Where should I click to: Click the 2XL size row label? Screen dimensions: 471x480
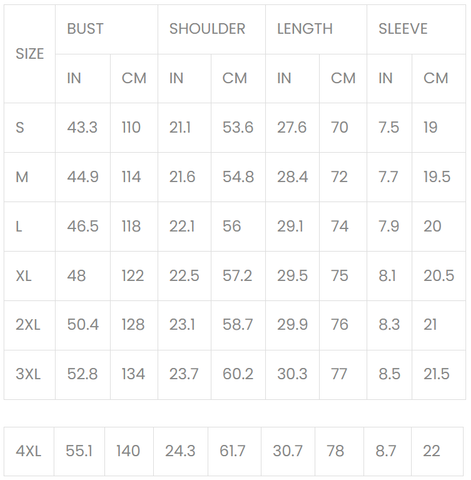click(30, 325)
